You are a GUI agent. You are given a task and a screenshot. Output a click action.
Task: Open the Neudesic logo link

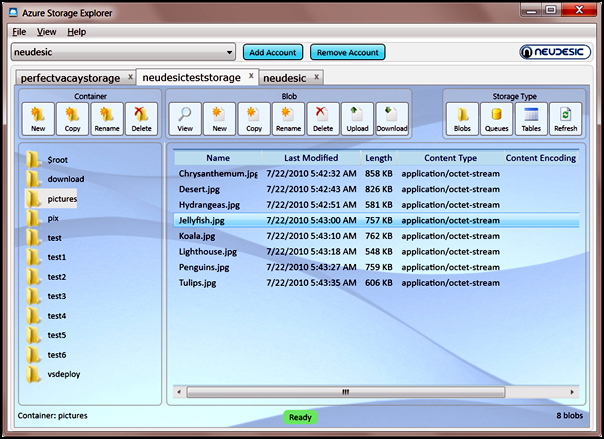click(555, 52)
